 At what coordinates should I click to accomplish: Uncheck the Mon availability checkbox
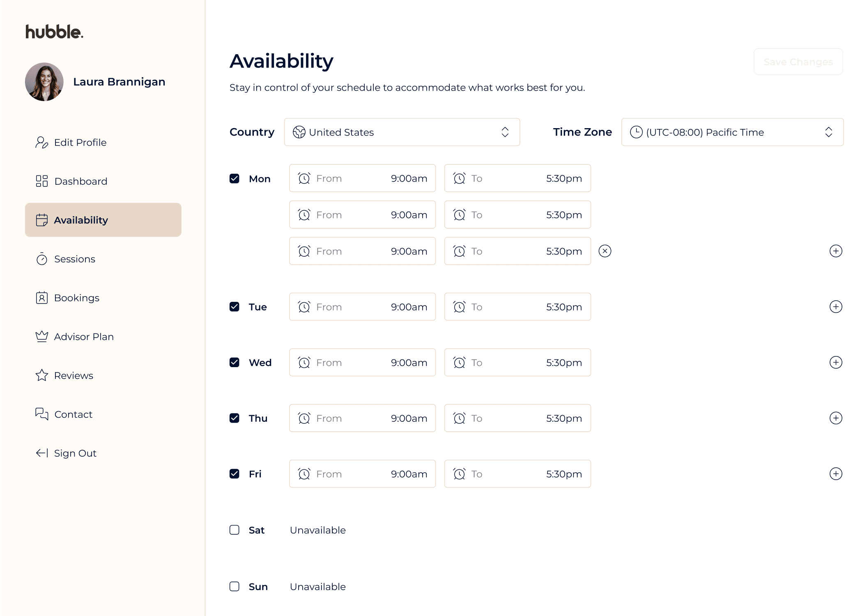tap(235, 179)
